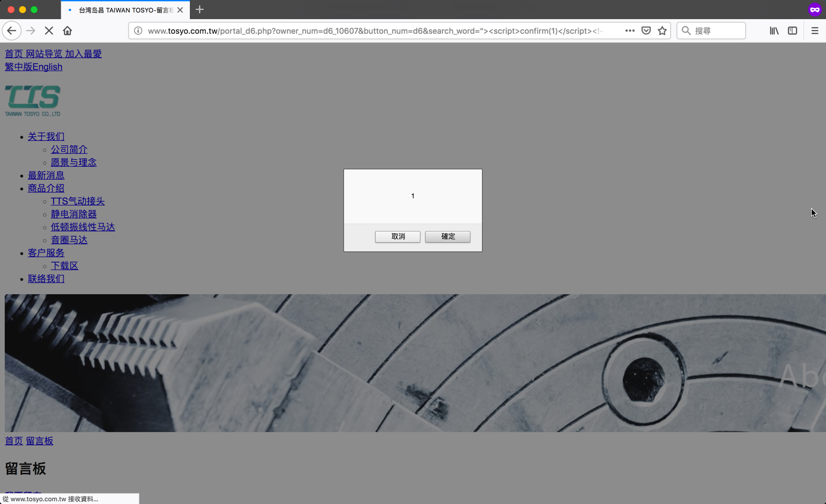Open the 静电消除器 product link
826x504 pixels.
pos(74,214)
